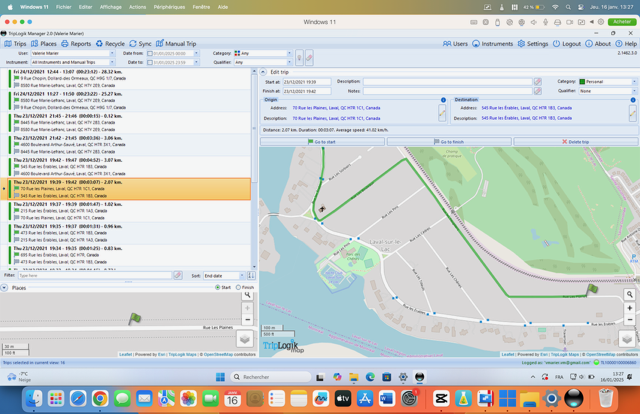The height and width of the screenshot is (414, 640).
Task: Toggle sort order button beside End date
Action: point(251,276)
